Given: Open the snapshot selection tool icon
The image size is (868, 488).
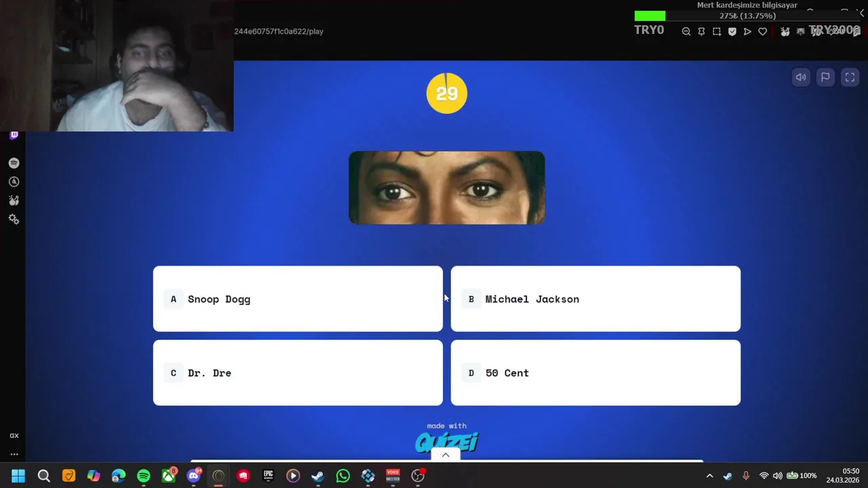Looking at the screenshot, I should tap(717, 31).
